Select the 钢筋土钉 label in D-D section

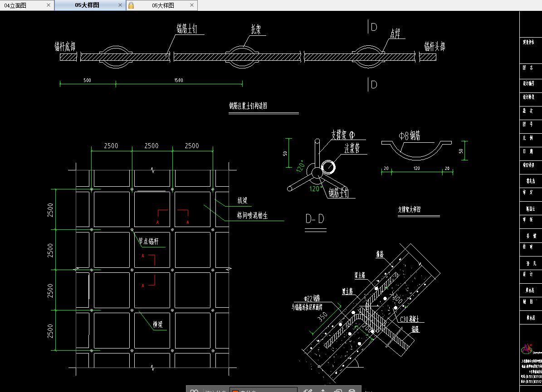(x=339, y=193)
